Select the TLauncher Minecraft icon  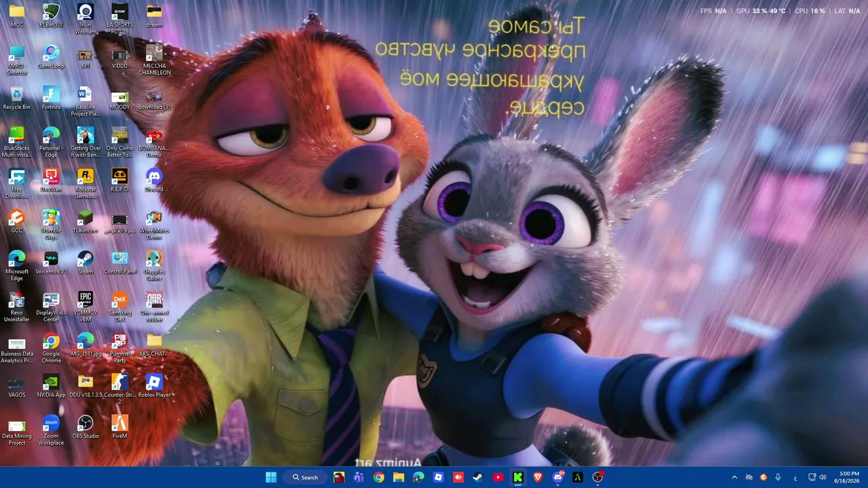click(x=85, y=222)
